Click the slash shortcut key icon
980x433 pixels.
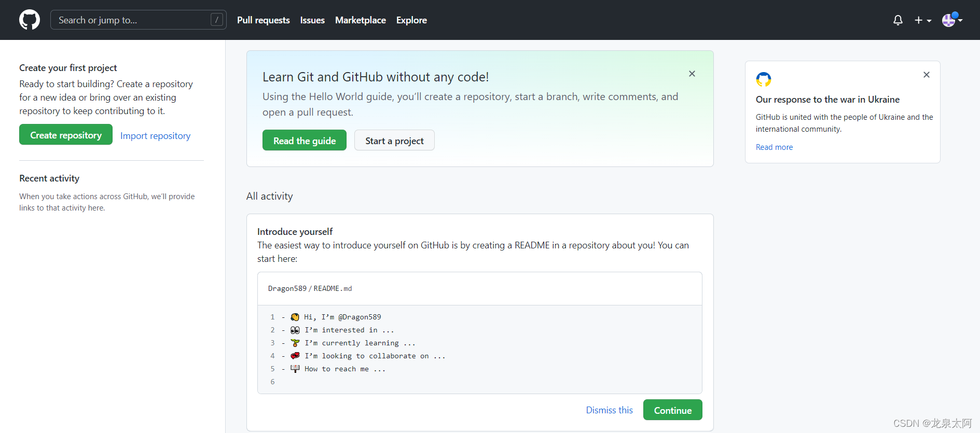[217, 20]
